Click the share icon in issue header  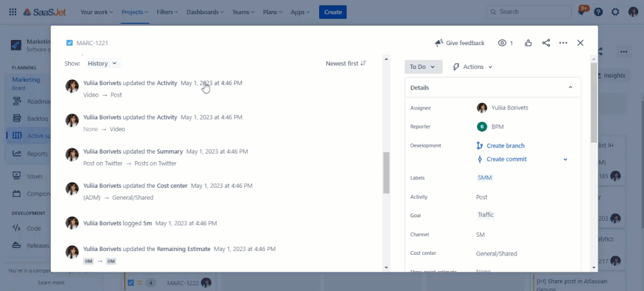point(546,43)
